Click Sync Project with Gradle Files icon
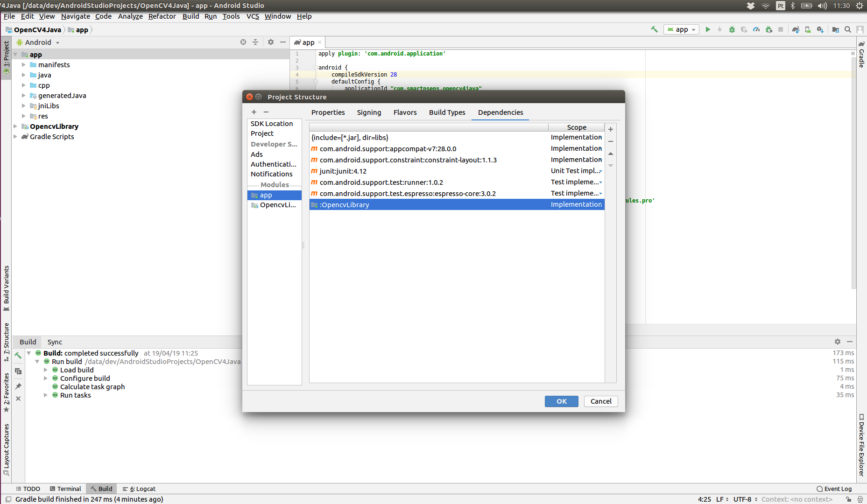This screenshot has height=504, width=867. tap(796, 29)
